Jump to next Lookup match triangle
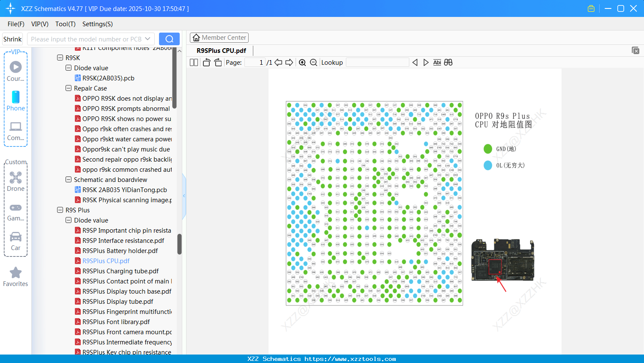Screen dimensions: 644x363 click(426, 62)
